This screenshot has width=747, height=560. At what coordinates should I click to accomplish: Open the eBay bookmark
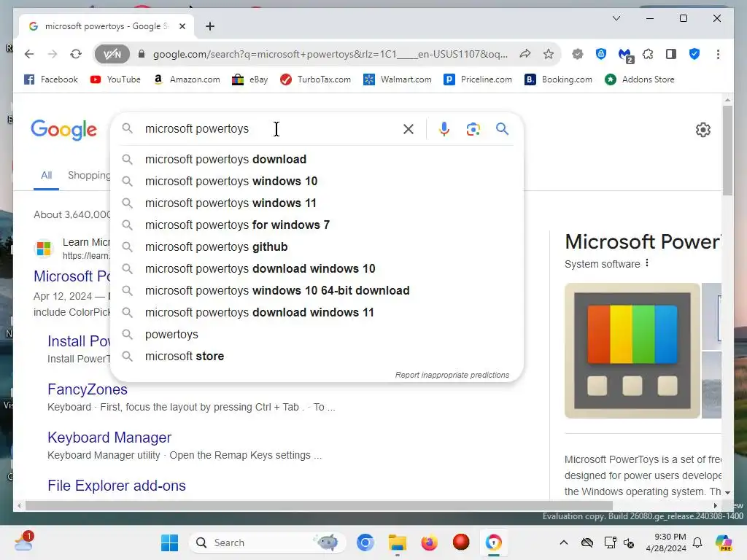pos(250,79)
